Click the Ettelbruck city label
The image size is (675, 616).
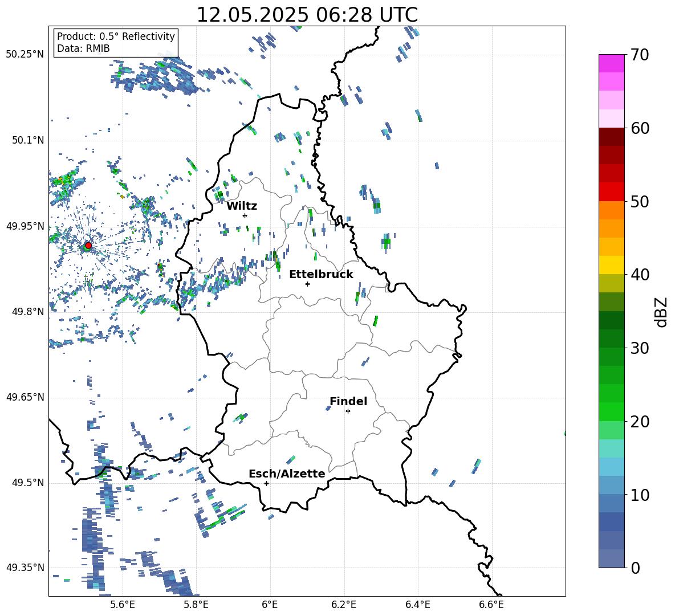[x=321, y=275]
